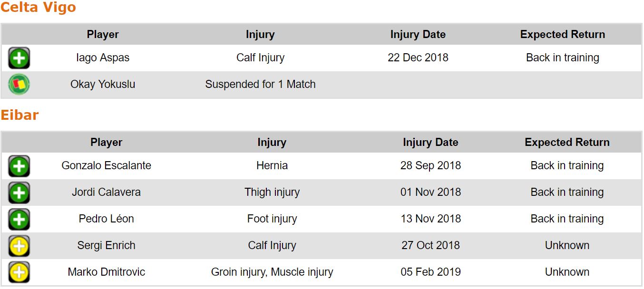The image size is (644, 289).
Task: Click the 05 Feb 2019 injury date
Action: click(430, 272)
